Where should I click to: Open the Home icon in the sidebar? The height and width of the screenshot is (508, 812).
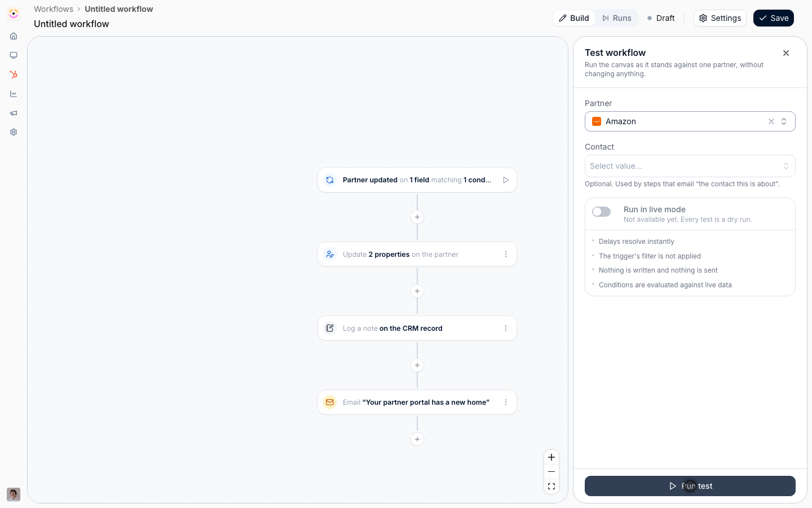tap(14, 36)
